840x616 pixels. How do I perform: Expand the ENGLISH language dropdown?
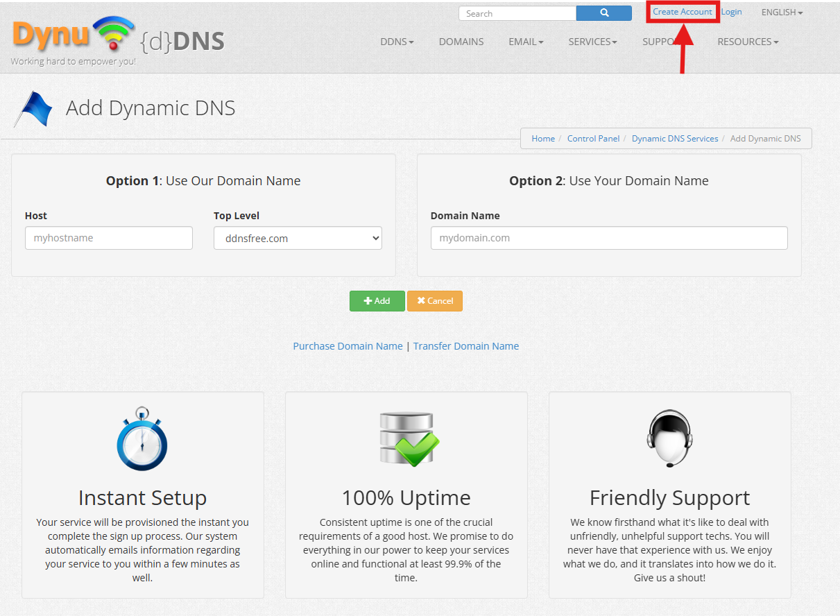[782, 12]
